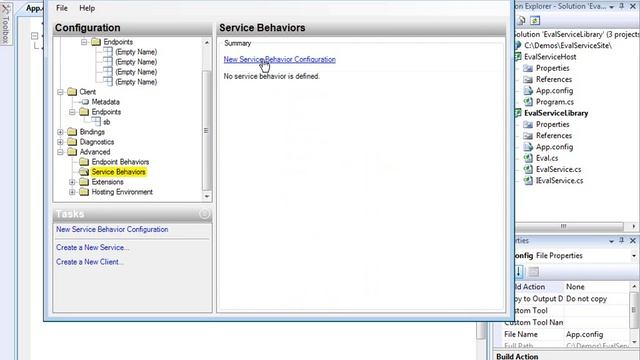The width and height of the screenshot is (640, 360).
Task: Open Eval.cs in Solution Explorer
Action: 547,158
